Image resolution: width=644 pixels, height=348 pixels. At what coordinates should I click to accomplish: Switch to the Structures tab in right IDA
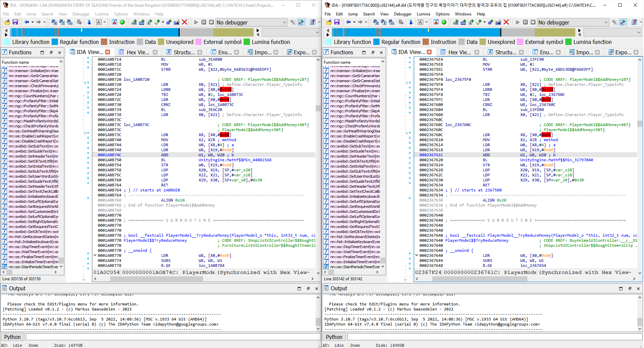[x=506, y=52]
